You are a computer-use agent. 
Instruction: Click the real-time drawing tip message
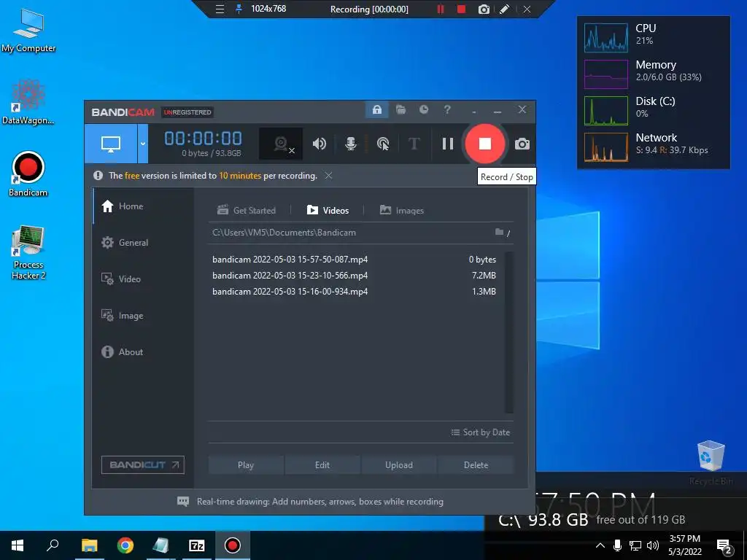pos(320,502)
